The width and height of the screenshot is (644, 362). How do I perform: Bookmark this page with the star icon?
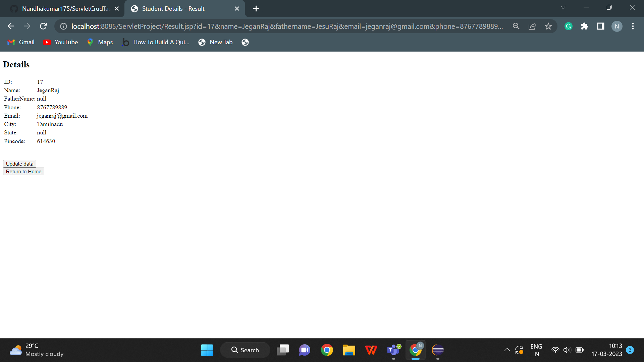(x=548, y=26)
